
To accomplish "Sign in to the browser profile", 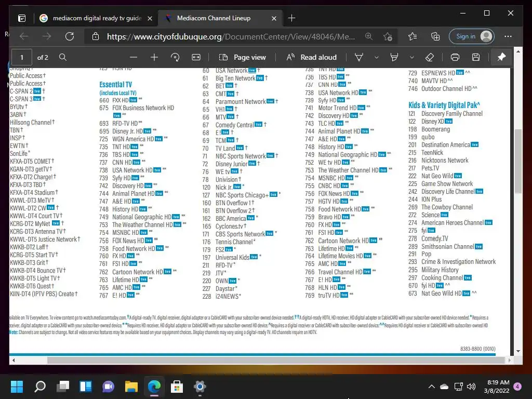I will (472, 36).
